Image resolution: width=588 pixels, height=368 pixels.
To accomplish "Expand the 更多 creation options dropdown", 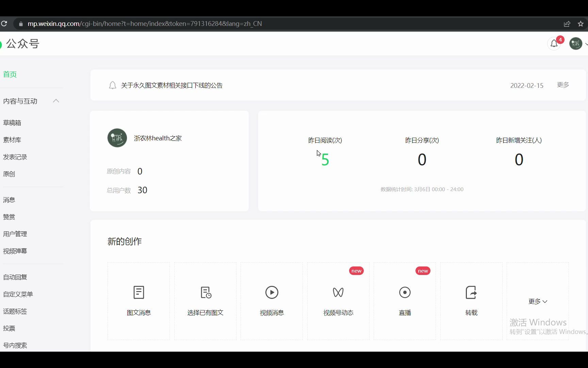I will coord(537,301).
